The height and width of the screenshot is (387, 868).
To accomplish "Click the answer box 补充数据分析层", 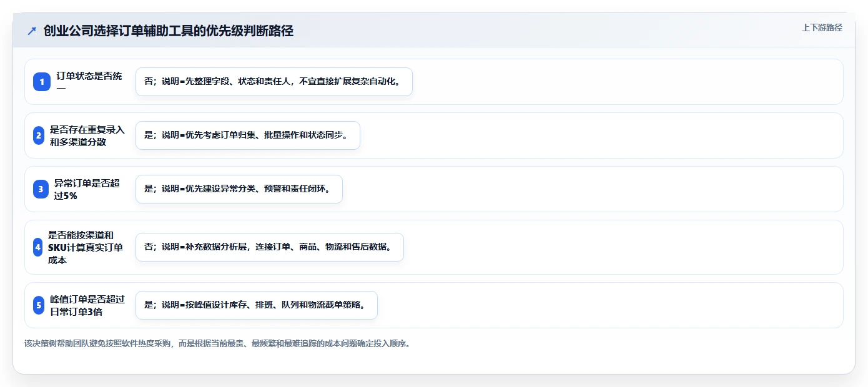I will [x=270, y=247].
